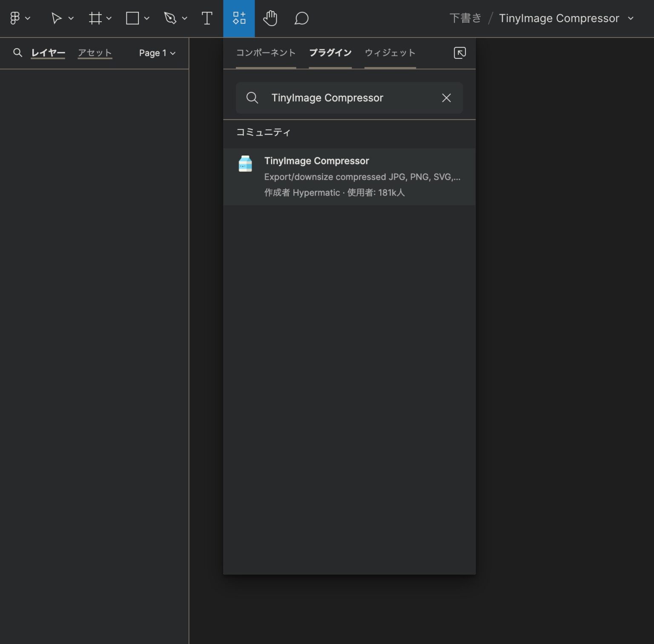Select the Pen tool
The height and width of the screenshot is (644, 654).
[x=170, y=18]
